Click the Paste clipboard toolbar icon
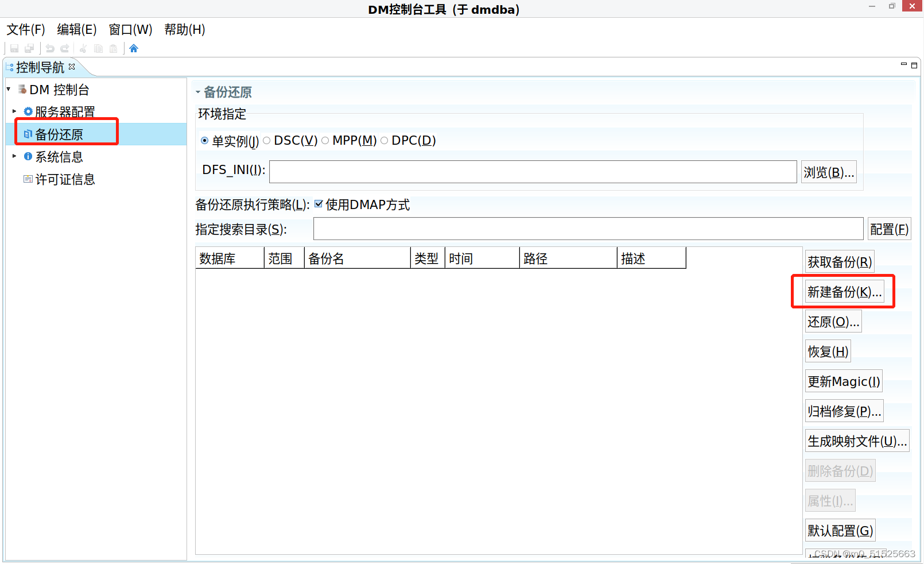The image size is (924, 564). (x=114, y=49)
